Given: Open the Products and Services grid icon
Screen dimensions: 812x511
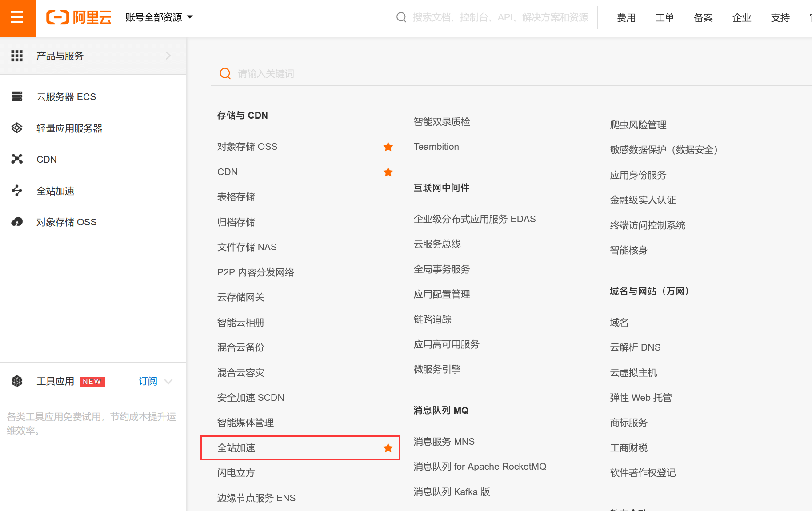Looking at the screenshot, I should tap(17, 56).
